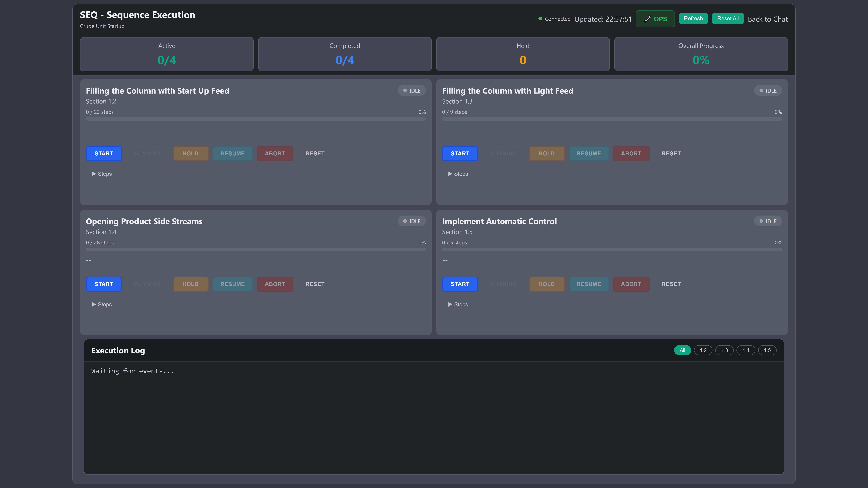
Task: Click the Completed 0/4 summary card
Action: pos(345,54)
